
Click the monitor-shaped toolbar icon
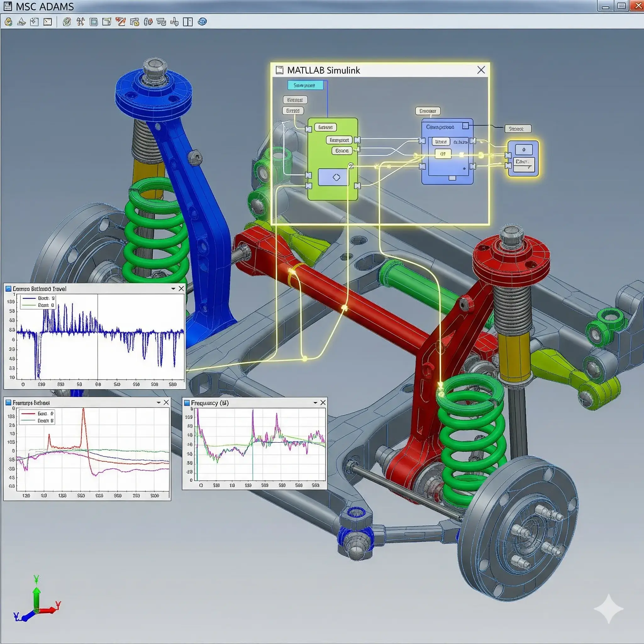coord(94,22)
